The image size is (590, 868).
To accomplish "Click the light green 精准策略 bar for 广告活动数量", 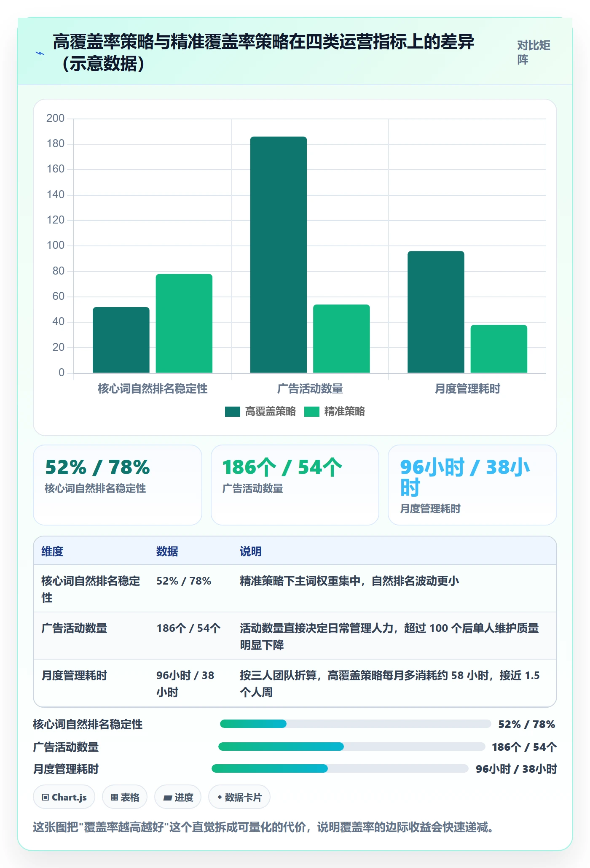I will 341,339.
